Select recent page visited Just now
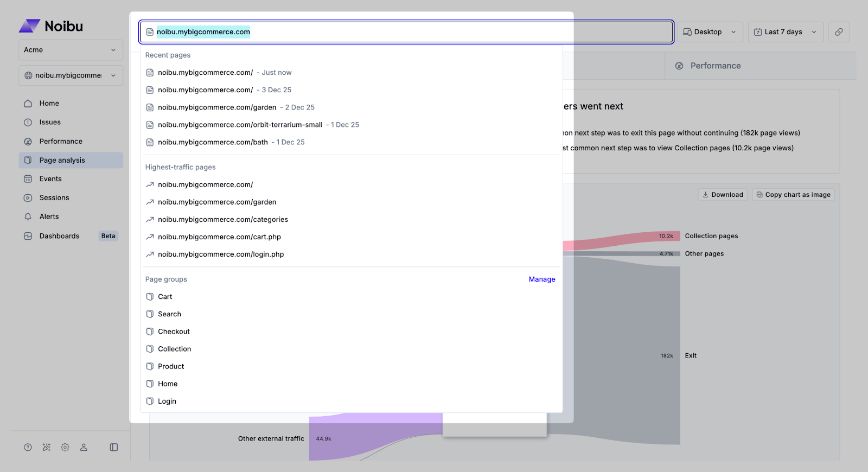Image resolution: width=868 pixels, height=472 pixels. pyautogui.click(x=352, y=73)
